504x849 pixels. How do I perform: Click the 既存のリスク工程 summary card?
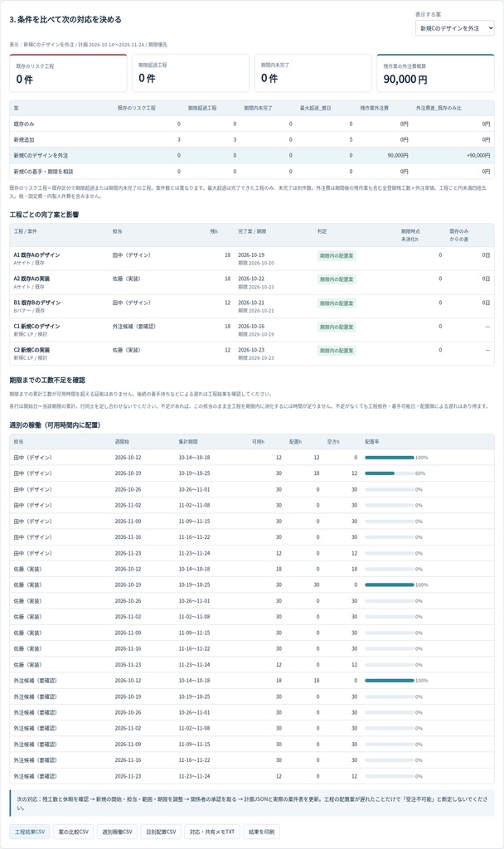click(68, 73)
